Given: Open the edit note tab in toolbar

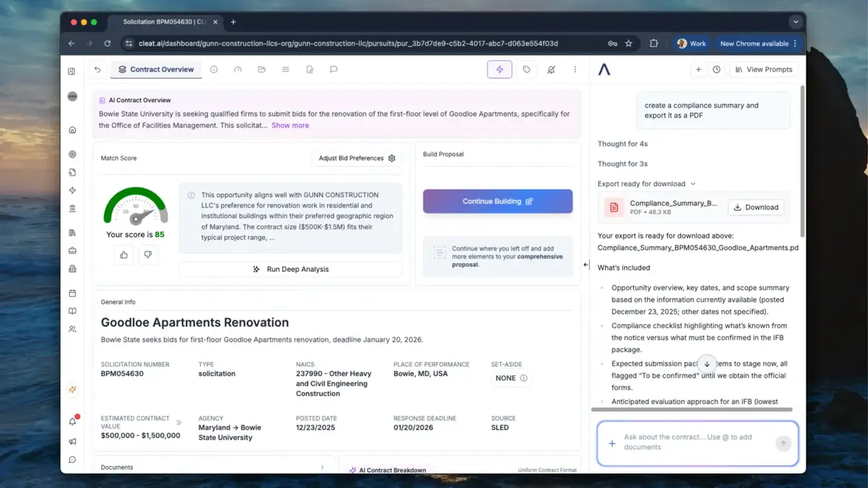Looking at the screenshot, I should [310, 69].
